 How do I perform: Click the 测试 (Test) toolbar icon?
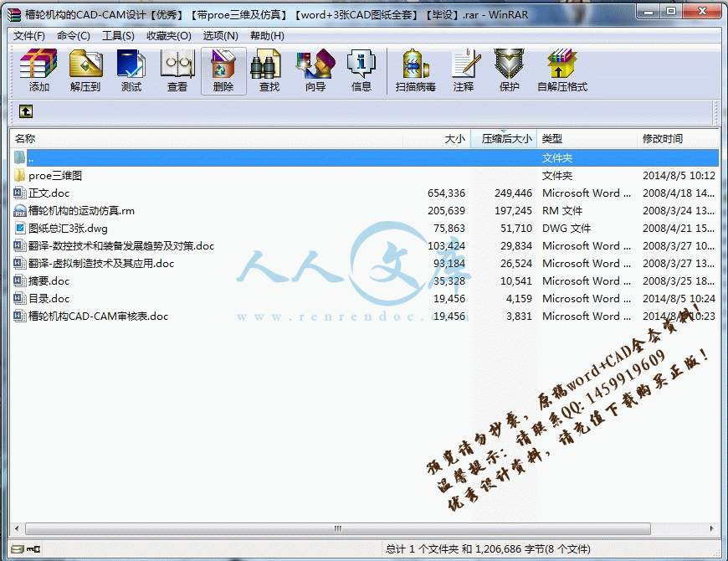[x=131, y=71]
